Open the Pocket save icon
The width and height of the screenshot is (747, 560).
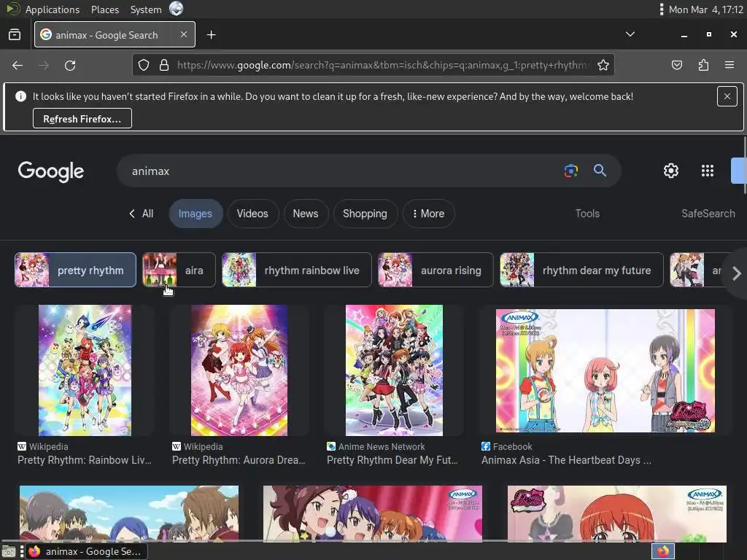coord(676,65)
